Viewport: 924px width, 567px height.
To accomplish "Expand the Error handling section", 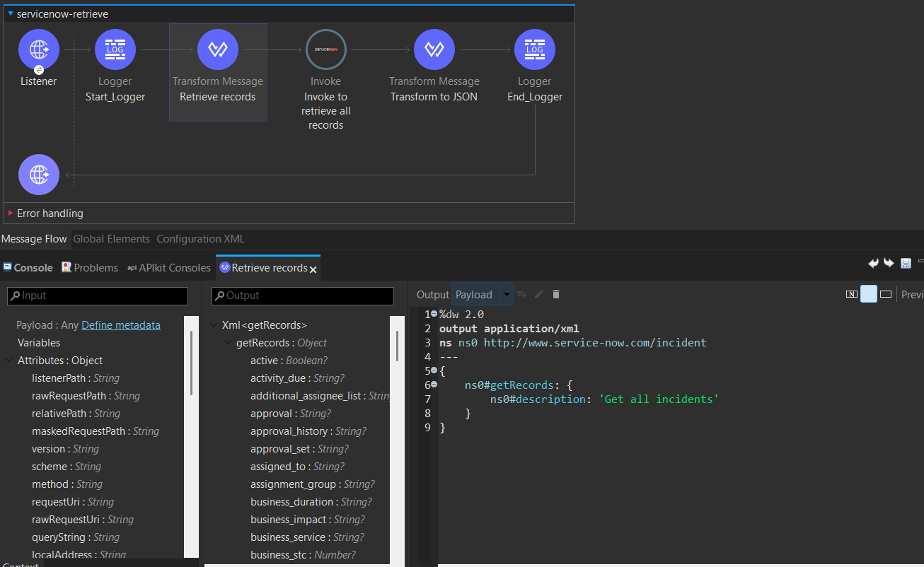I will point(11,213).
